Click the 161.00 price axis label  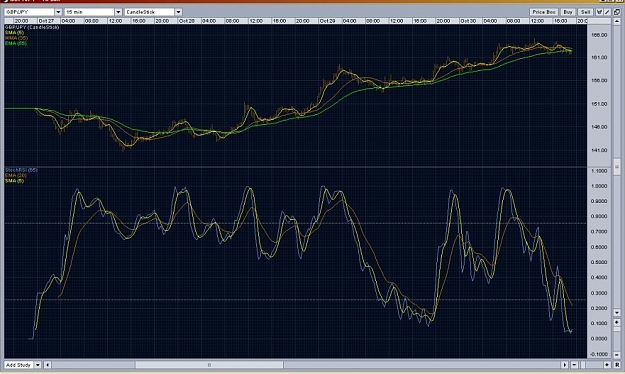tap(599, 57)
